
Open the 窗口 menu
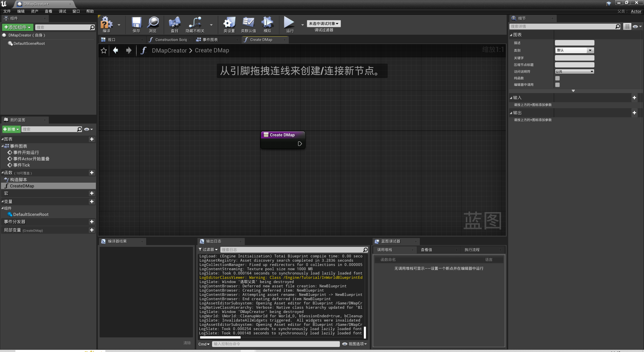[x=76, y=11]
